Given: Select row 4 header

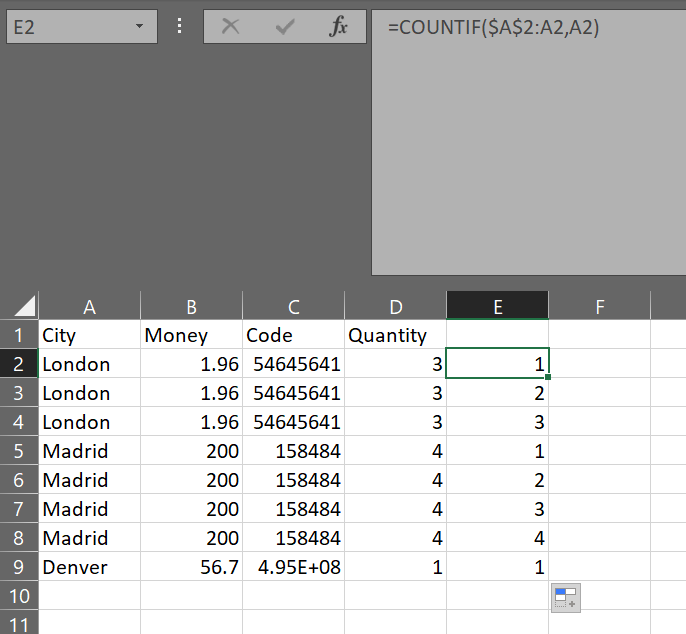Looking at the screenshot, I should [19, 421].
